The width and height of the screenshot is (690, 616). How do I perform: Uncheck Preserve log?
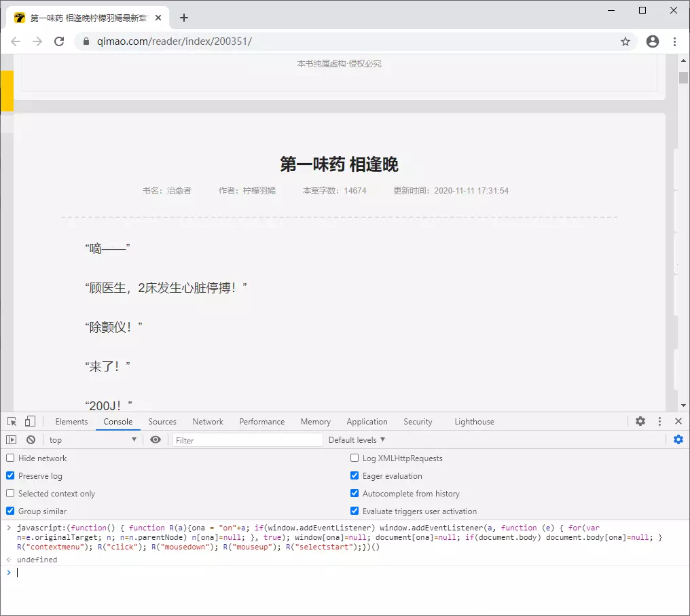(10, 475)
